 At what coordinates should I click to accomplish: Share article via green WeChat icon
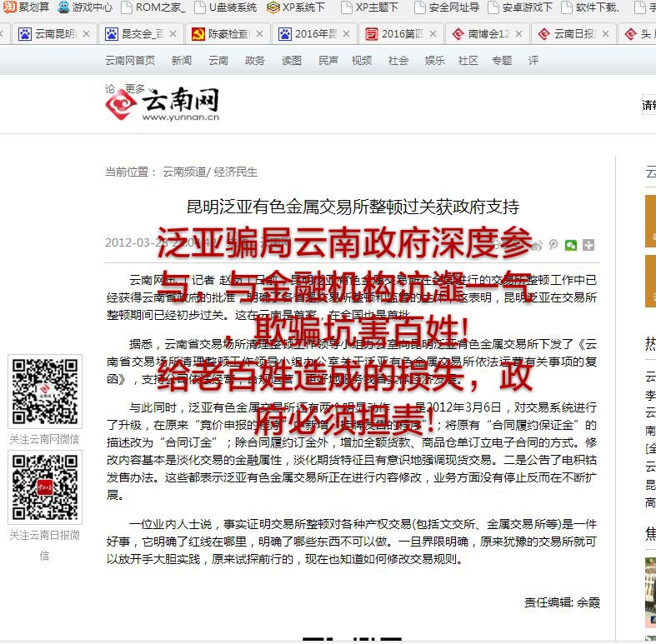(x=571, y=245)
